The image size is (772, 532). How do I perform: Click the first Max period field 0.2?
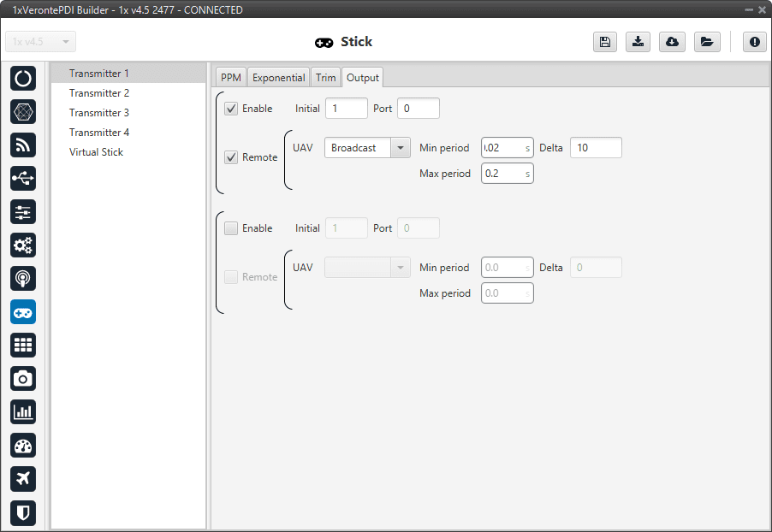508,174
